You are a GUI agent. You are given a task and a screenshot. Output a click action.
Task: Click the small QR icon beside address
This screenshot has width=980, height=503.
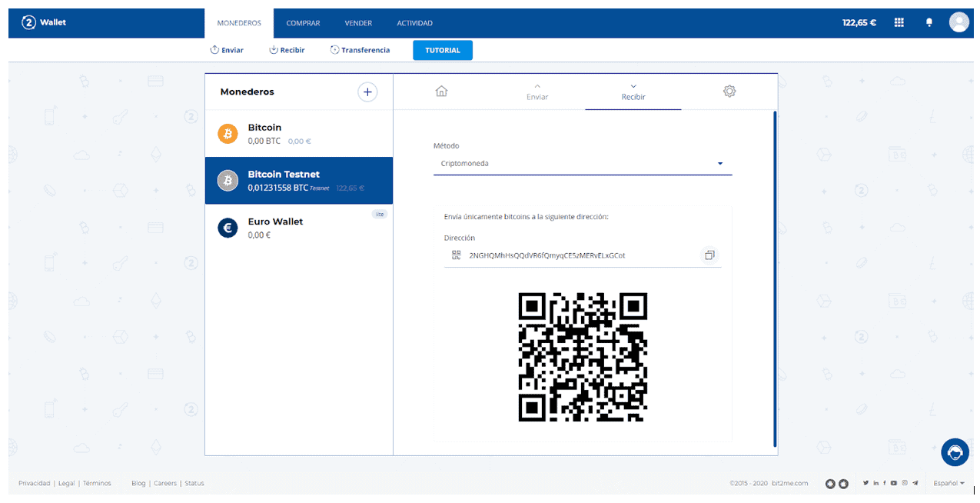(x=456, y=255)
